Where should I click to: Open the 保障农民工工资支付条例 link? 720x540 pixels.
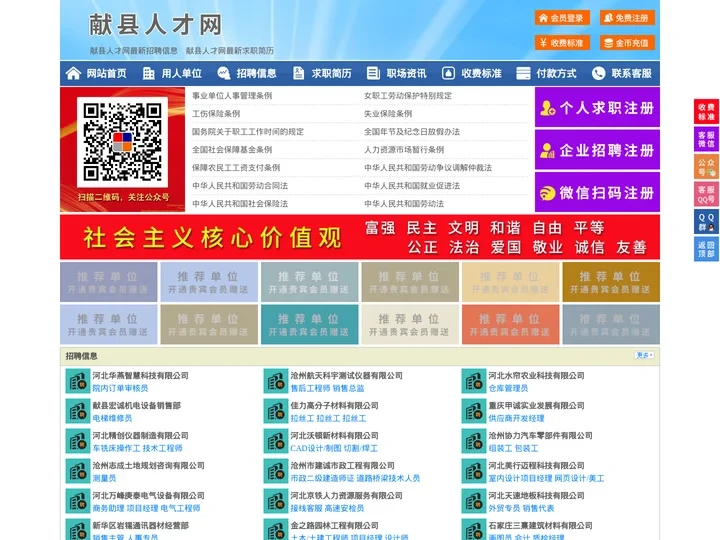(236, 168)
